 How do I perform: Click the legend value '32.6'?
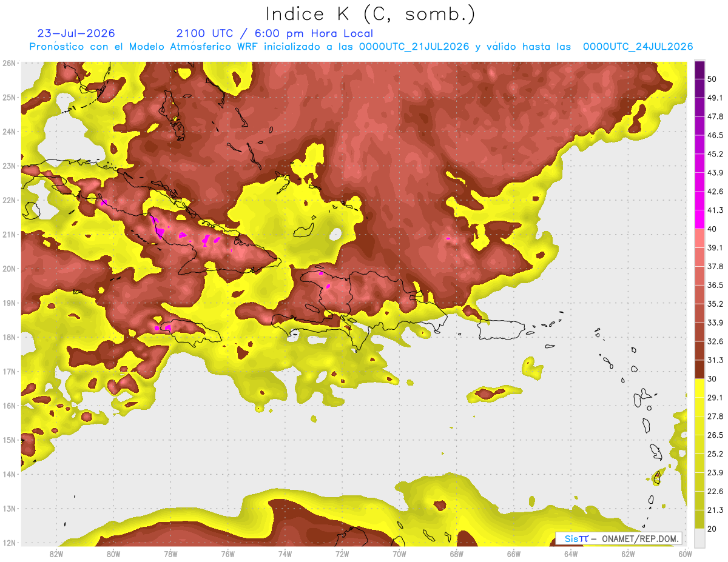[715, 341]
